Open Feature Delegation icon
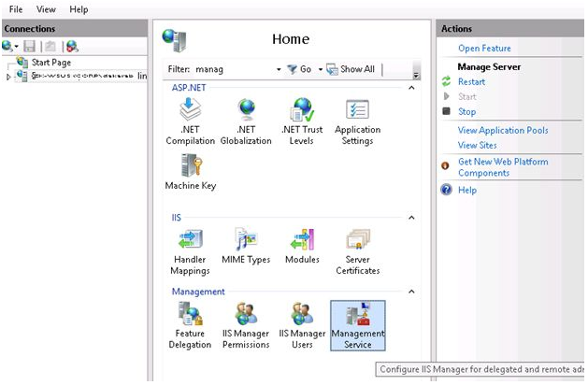588x385 pixels. point(190,325)
